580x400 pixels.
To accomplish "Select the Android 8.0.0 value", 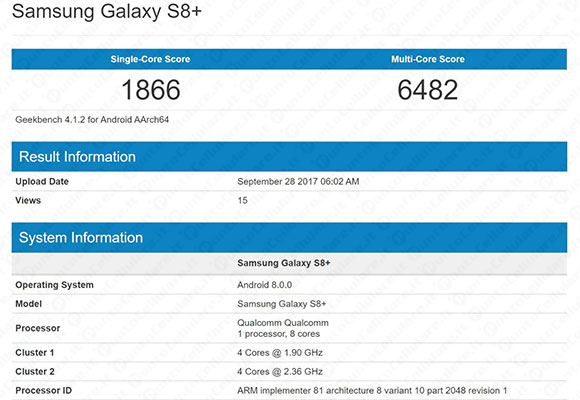I will (x=264, y=285).
